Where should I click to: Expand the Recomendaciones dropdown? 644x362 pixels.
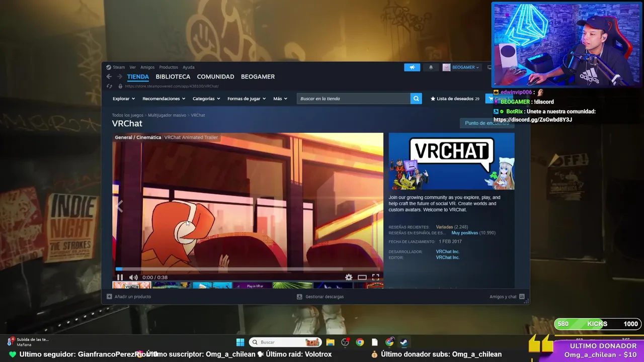(164, 99)
